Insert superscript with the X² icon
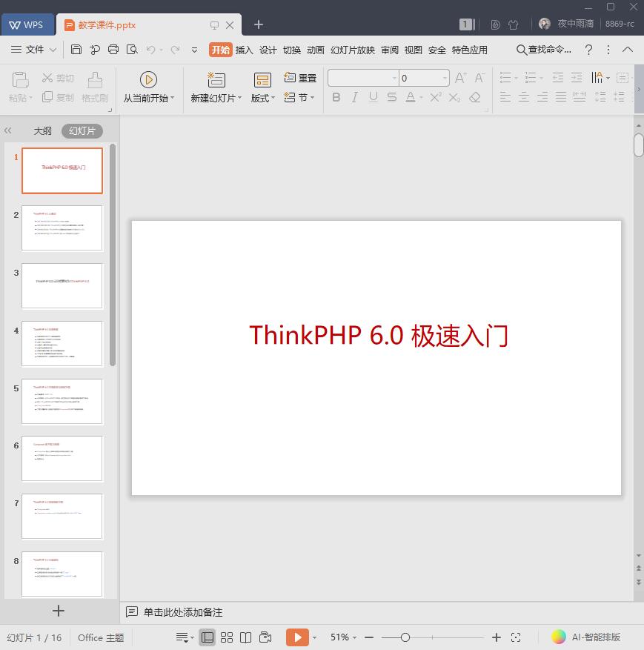 pyautogui.click(x=434, y=97)
